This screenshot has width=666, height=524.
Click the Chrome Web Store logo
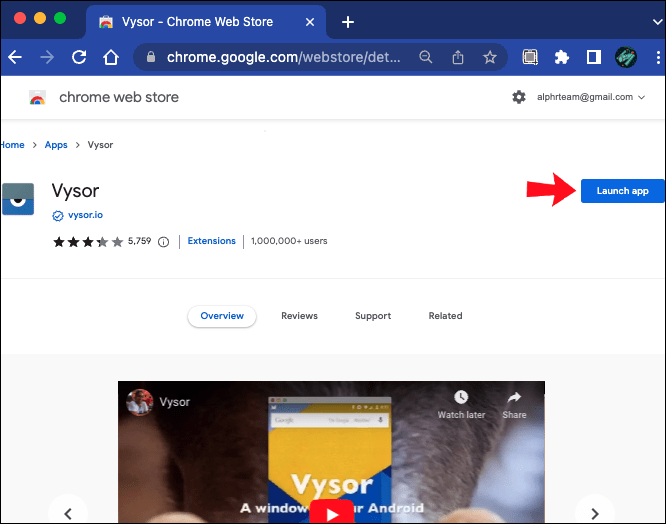(x=37, y=97)
